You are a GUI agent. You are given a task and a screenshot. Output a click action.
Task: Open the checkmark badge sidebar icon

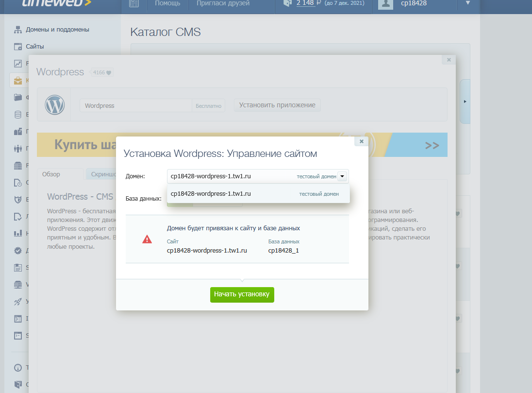(x=18, y=251)
